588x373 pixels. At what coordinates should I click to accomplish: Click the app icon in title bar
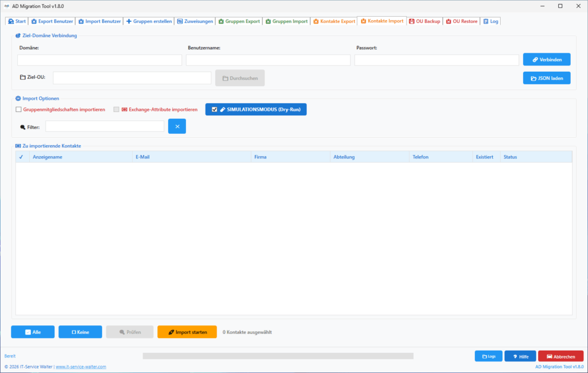point(6,6)
